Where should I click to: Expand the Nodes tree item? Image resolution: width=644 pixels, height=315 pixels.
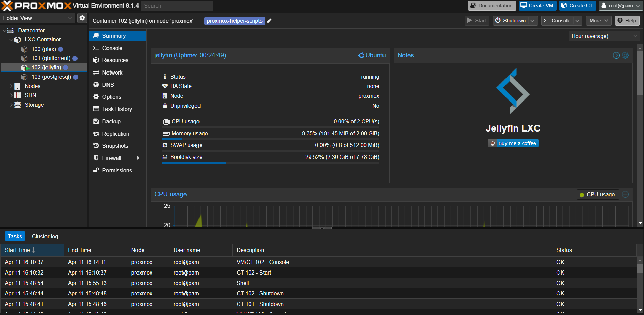tap(12, 86)
